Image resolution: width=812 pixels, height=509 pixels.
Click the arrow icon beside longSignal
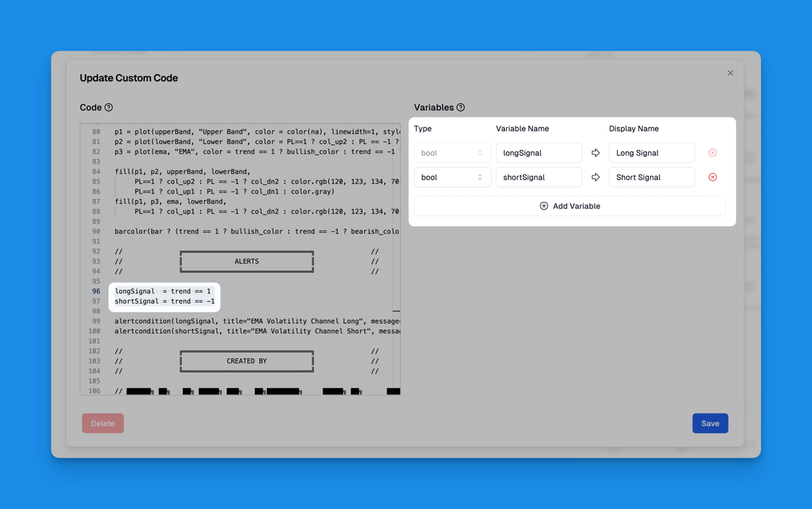tap(596, 153)
